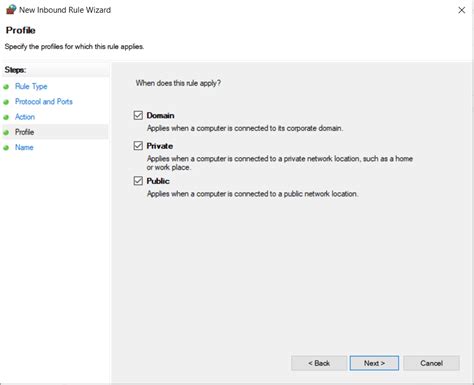Close the New Inbound Rule Wizard window

tap(462, 10)
